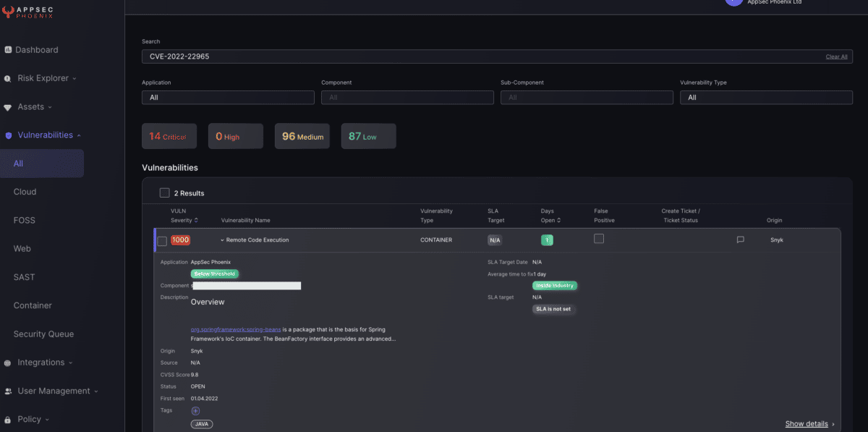Click the search field with CVE-2022-22965
This screenshot has height=432, width=868.
tap(497, 56)
